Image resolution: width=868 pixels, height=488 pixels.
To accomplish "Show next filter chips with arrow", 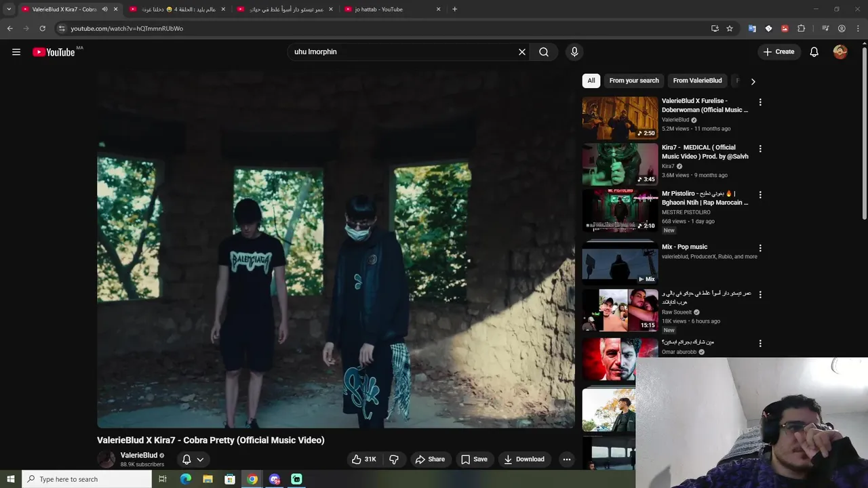I will (x=753, y=81).
